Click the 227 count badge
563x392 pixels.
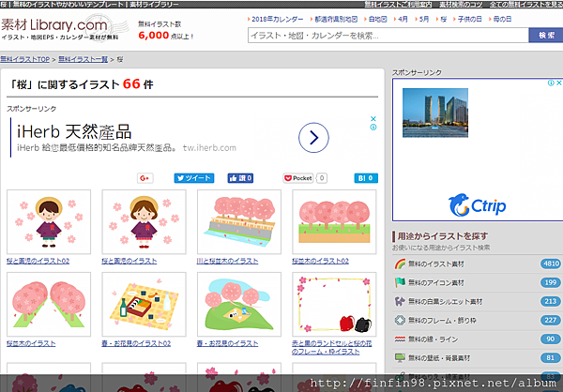[551, 320]
